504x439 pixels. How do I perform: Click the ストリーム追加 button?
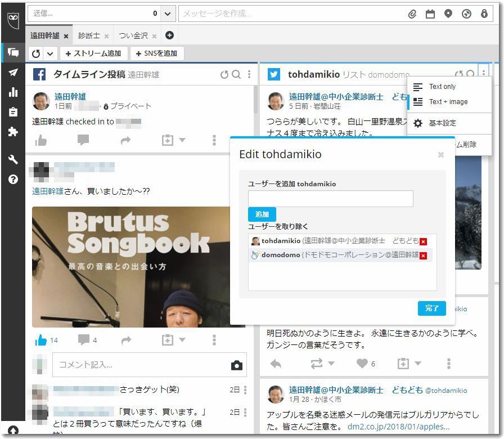pyautogui.click(x=93, y=53)
